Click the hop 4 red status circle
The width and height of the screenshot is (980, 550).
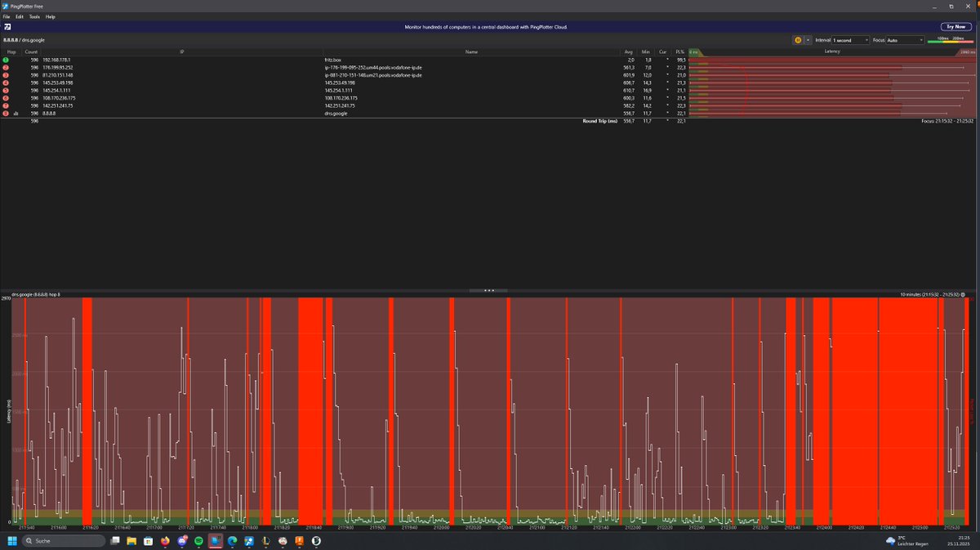[x=6, y=83]
